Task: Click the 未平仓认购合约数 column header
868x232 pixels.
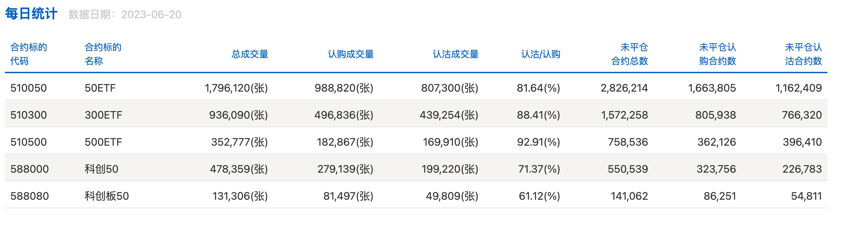Action: coord(717,54)
